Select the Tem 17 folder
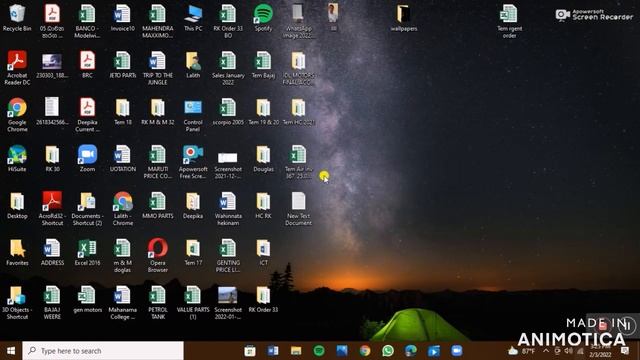The image size is (640, 360). [193, 252]
